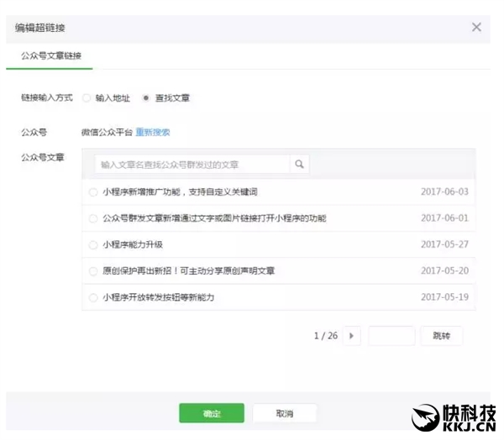Image resolution: width=504 pixels, height=440 pixels.
Task: Select radio for 小程序新增推广功能 article
Action: tap(92, 192)
